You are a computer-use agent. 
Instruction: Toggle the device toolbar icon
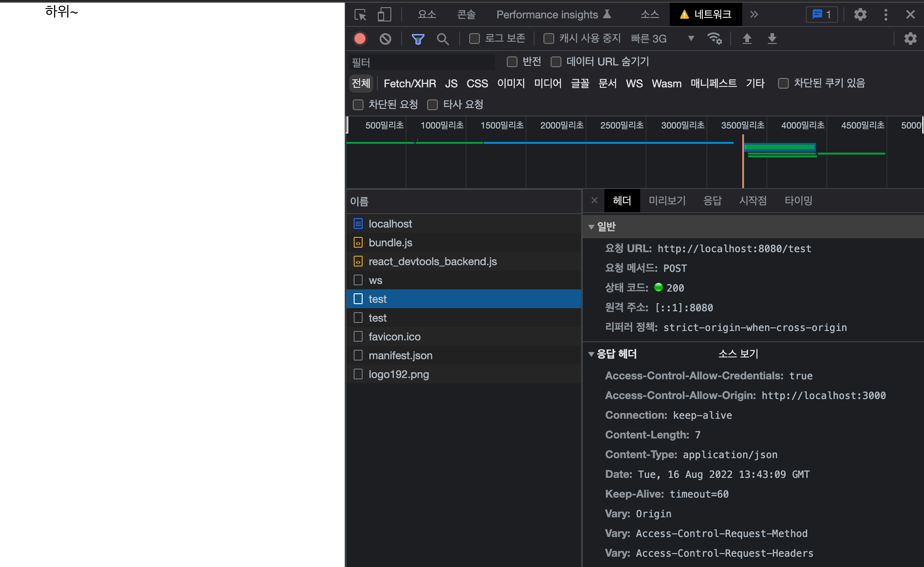coord(384,15)
